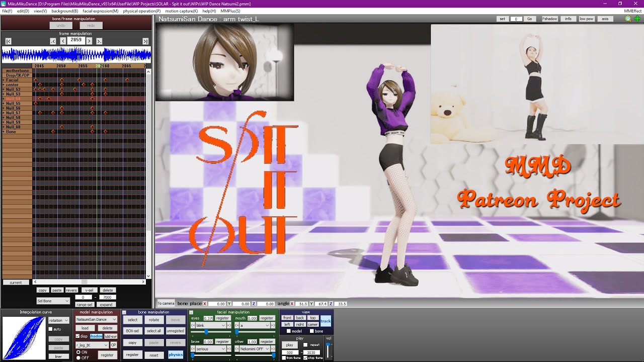
Task: Open the file(F) menu
Action: [7, 11]
